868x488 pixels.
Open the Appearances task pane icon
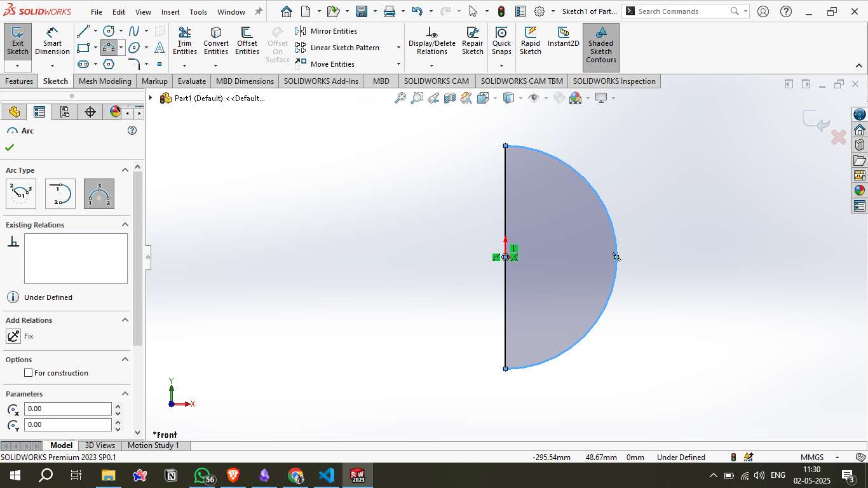(860, 191)
